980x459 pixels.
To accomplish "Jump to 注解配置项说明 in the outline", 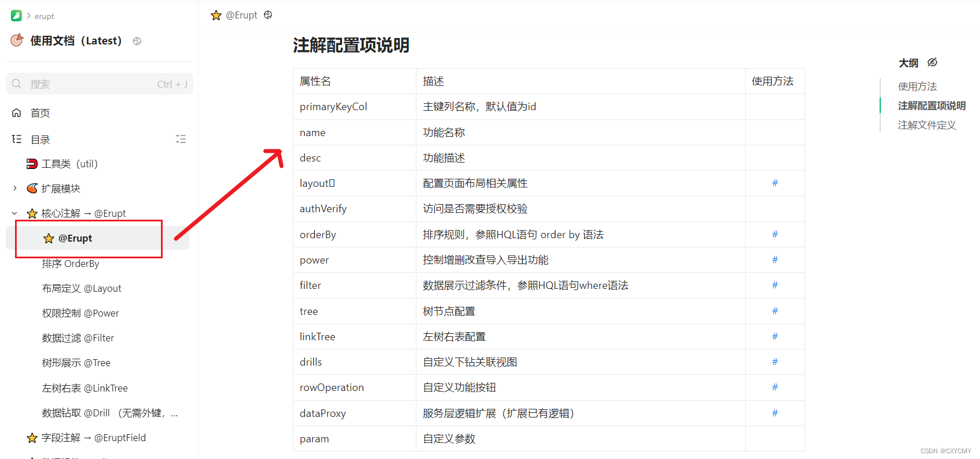I will tap(932, 106).
